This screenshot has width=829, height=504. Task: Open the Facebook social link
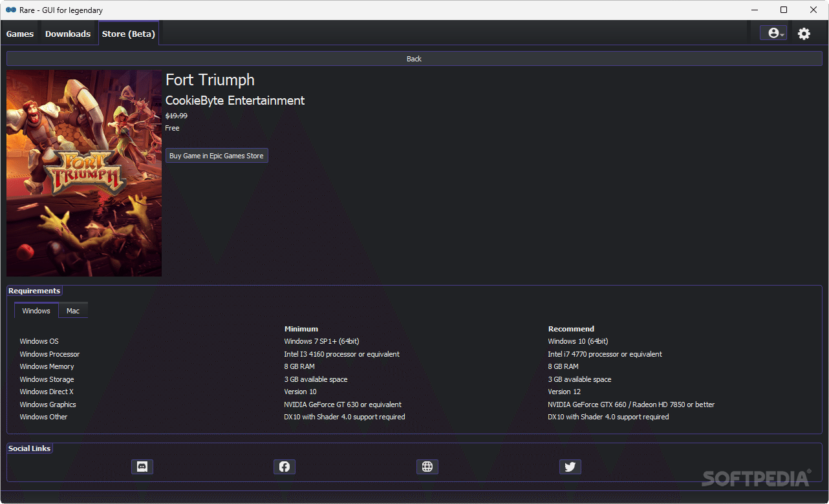click(285, 467)
